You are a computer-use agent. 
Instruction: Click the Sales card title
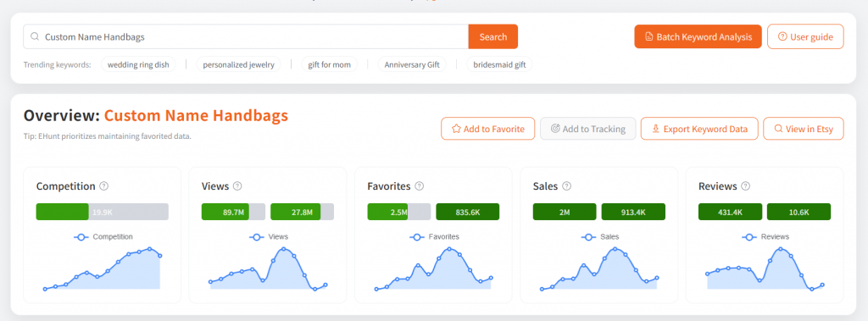coord(545,186)
